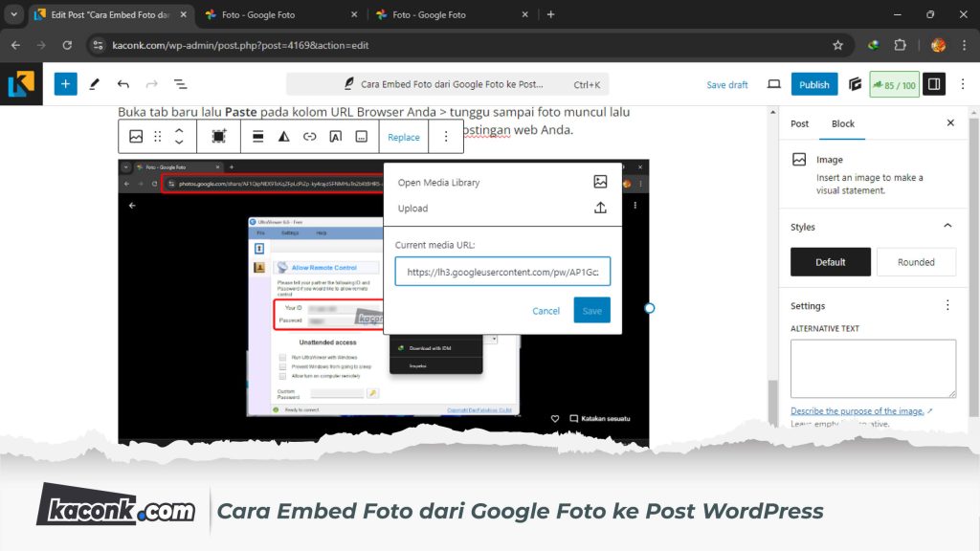980x551 pixels.
Task: Grab the block drag handle
Action: click(x=158, y=136)
